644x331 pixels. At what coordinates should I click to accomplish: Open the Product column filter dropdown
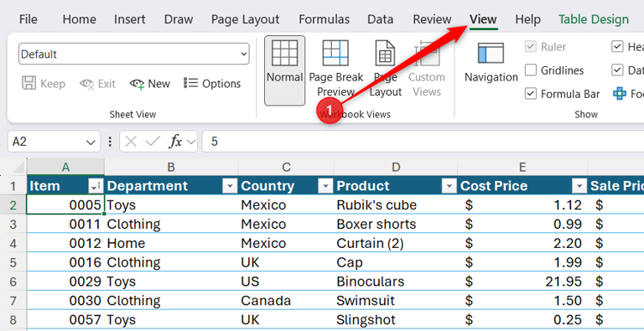[449, 186]
